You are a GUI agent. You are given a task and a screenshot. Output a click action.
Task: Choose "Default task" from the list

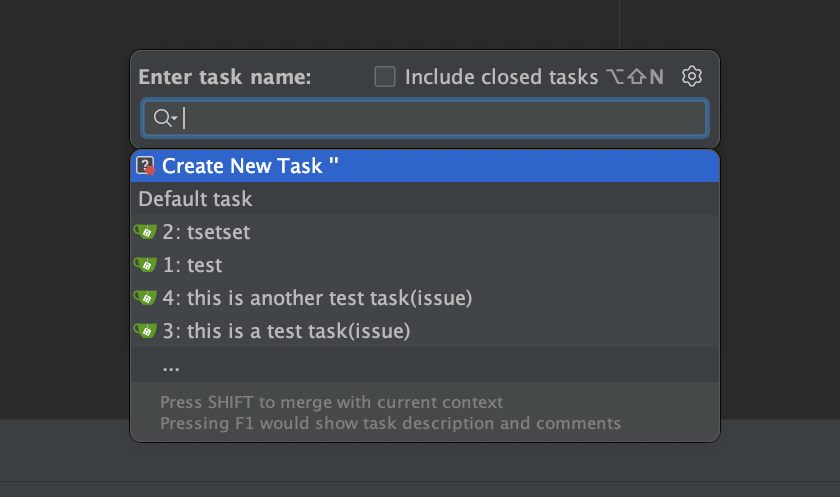(195, 199)
